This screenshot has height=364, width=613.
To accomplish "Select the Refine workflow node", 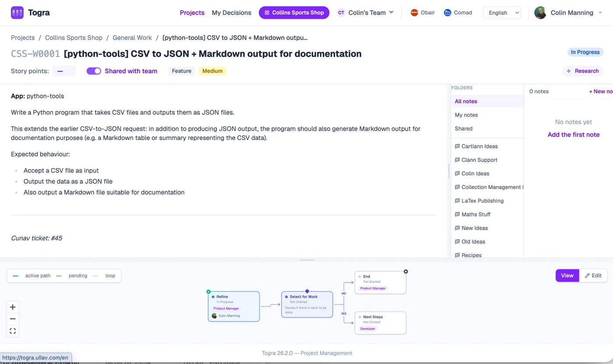I will point(234,306).
